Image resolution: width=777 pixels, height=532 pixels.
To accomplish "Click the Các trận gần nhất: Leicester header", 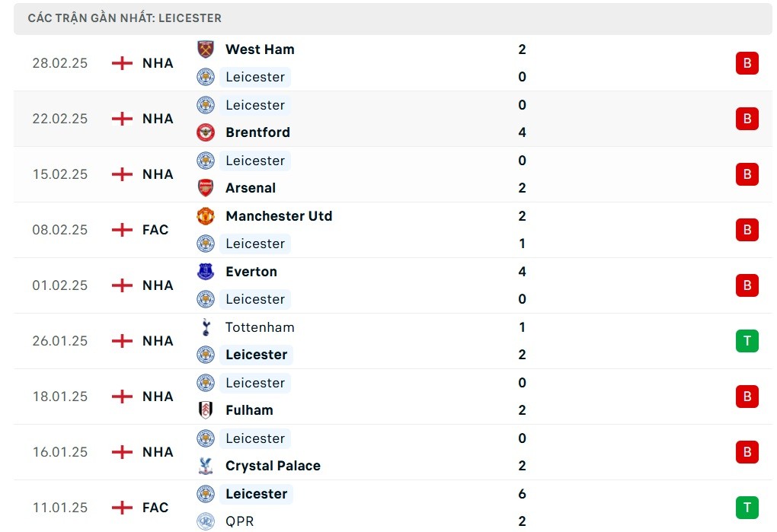I will tap(125, 18).
